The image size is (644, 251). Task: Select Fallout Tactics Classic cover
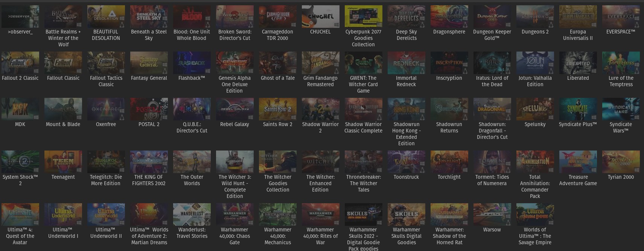pos(106,63)
